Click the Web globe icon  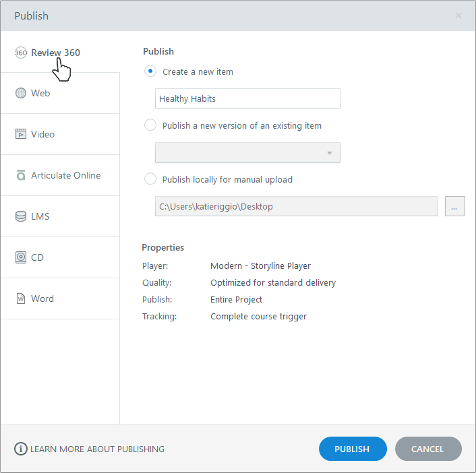(x=21, y=93)
